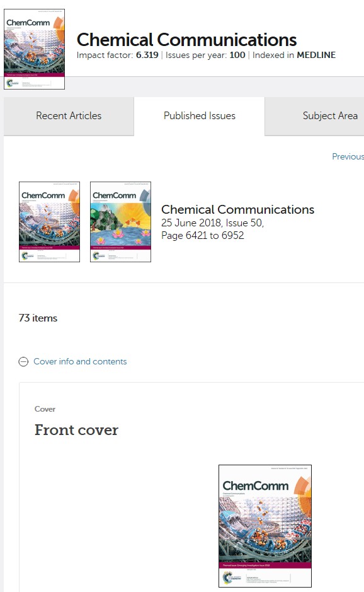
Task: Open the Front cover article title
Action: pyautogui.click(x=76, y=430)
